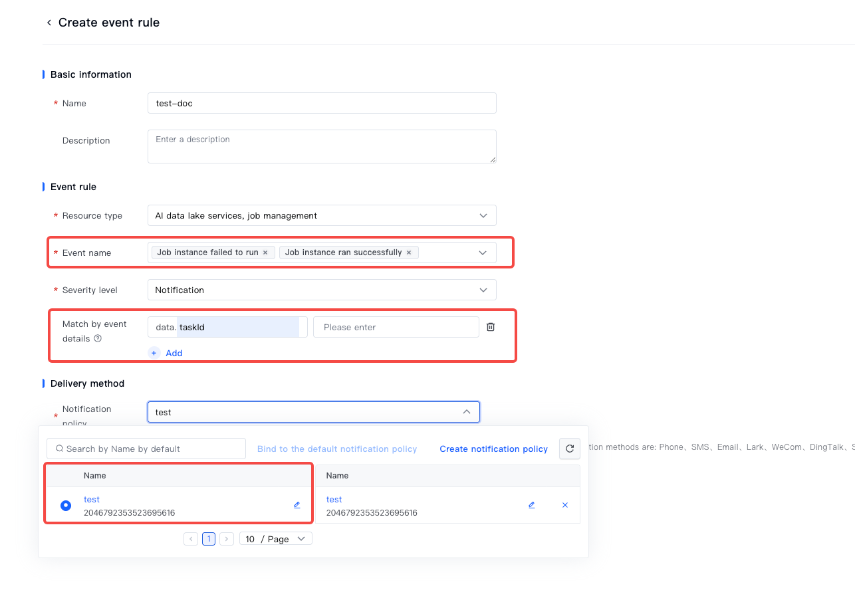Click the data.taskId key field
This screenshot has height=616, width=855.
click(227, 327)
